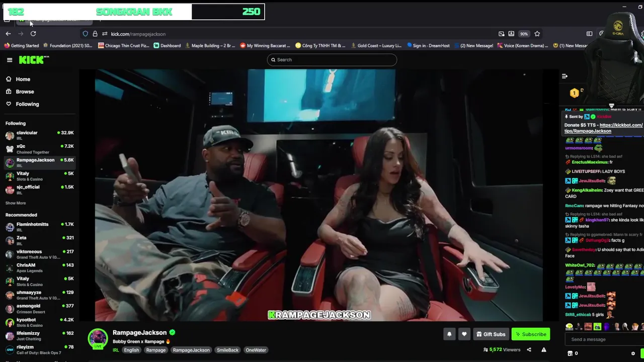Click RampageJackson streamer avatar with LIVE badge
The height and width of the screenshot is (362, 644).
(98, 339)
